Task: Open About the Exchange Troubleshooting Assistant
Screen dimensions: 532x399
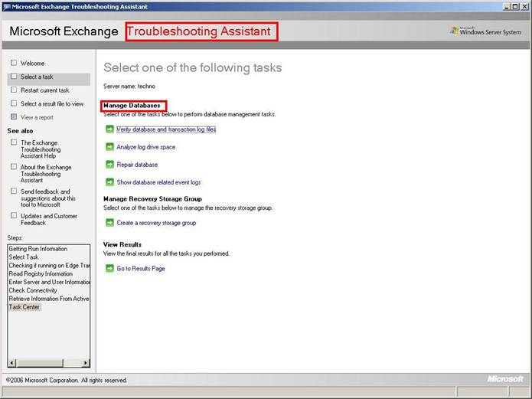Action: pos(46,174)
